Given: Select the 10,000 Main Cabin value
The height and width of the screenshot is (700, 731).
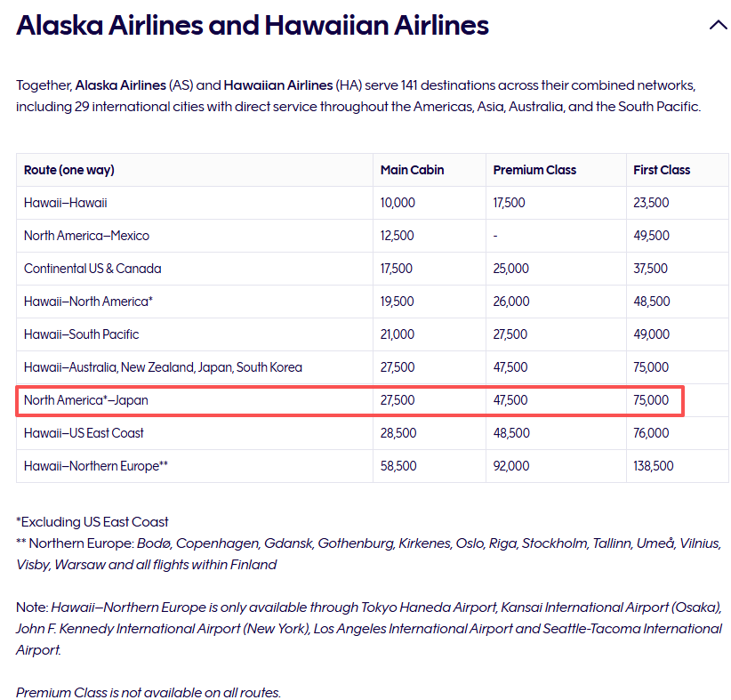Looking at the screenshot, I should coord(398,203).
